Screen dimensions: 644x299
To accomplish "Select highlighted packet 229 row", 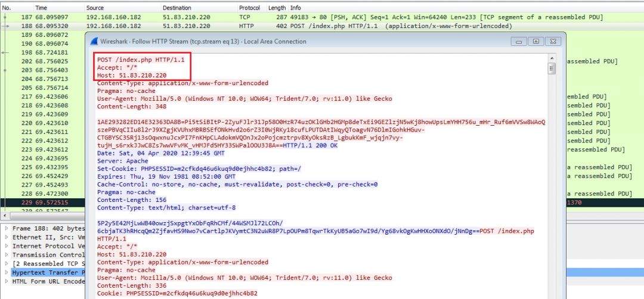I will click(x=42, y=203).
